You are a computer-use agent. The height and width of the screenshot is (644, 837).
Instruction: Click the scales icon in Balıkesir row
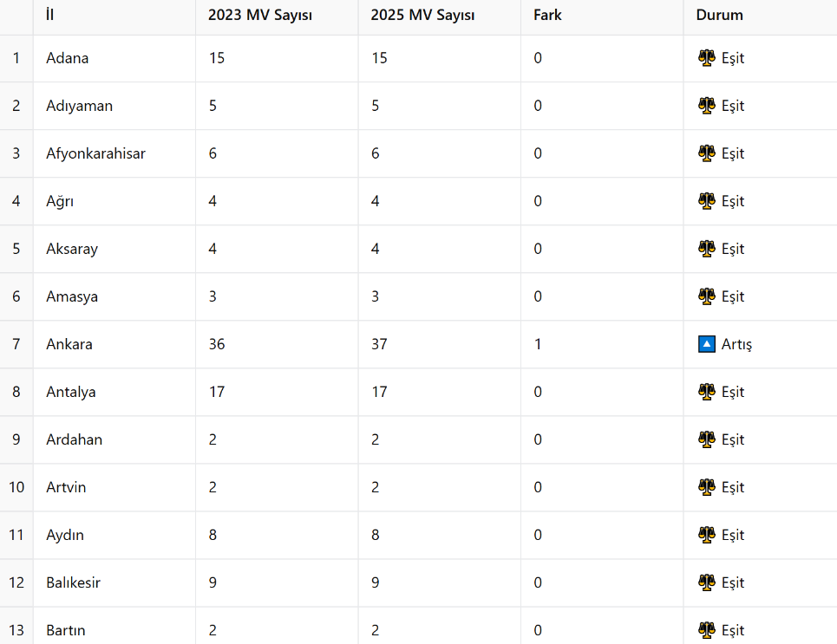point(706,582)
